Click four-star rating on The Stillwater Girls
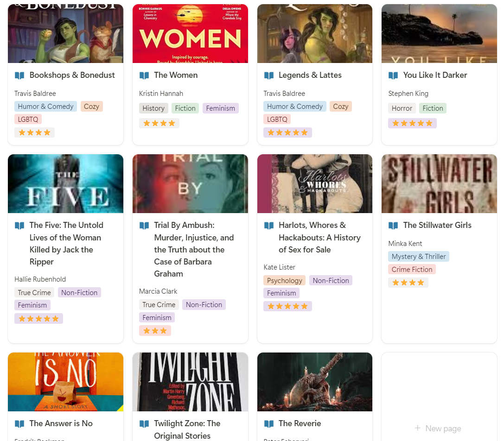This screenshot has width=504, height=441. click(x=408, y=283)
